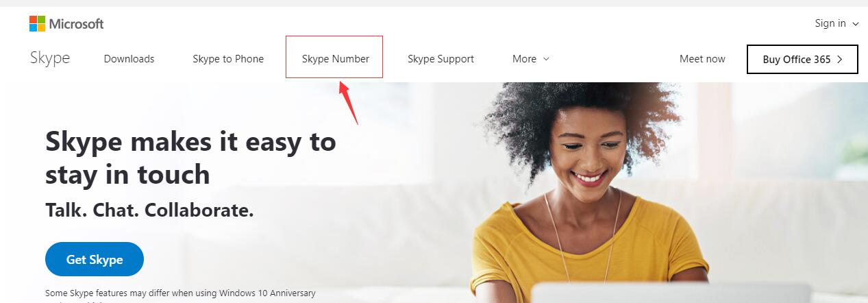Click the arrow inside Buy Office 365

840,60
